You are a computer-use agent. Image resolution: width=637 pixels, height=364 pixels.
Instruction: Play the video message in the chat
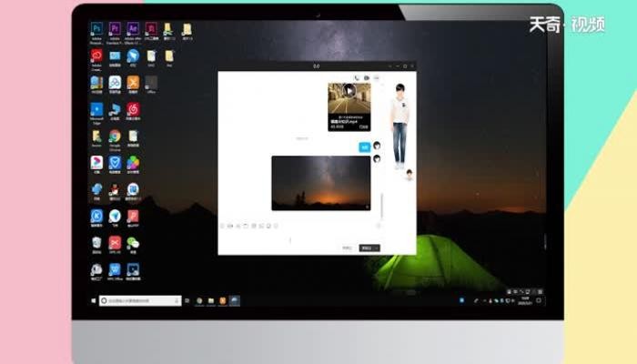(x=349, y=92)
